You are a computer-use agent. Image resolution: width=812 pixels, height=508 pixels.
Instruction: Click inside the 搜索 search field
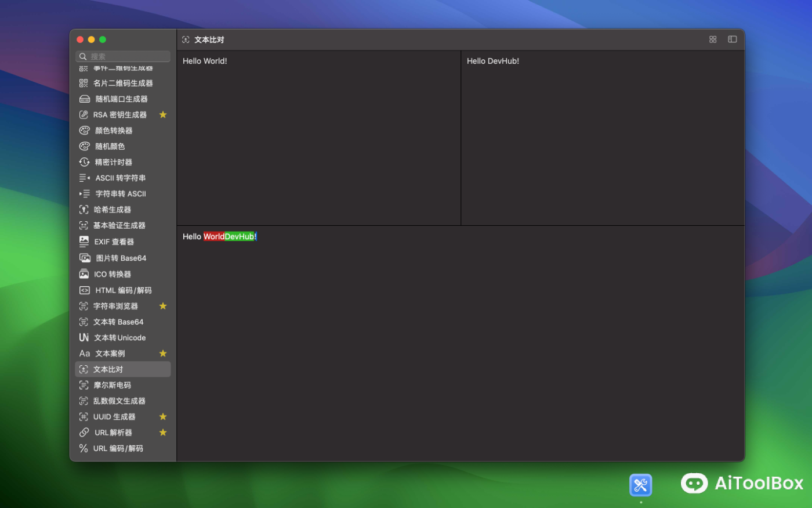pos(122,56)
